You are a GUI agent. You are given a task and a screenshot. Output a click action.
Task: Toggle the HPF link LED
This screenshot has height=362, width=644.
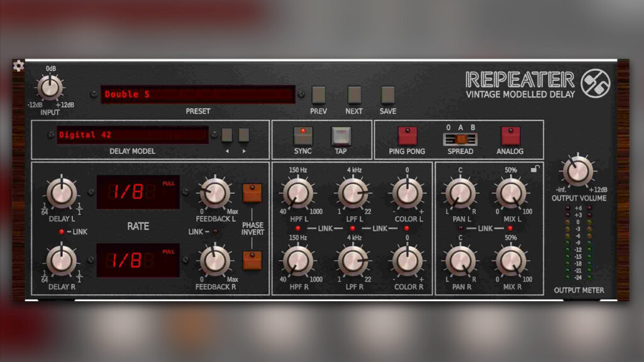(297, 228)
